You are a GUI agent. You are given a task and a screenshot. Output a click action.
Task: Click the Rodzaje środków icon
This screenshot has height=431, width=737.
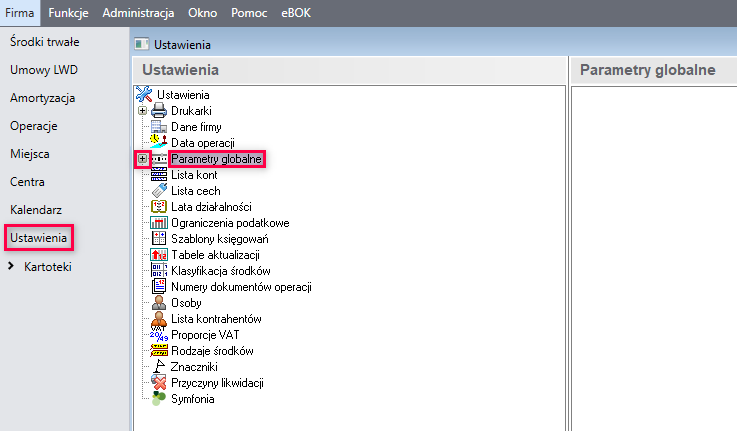159,351
